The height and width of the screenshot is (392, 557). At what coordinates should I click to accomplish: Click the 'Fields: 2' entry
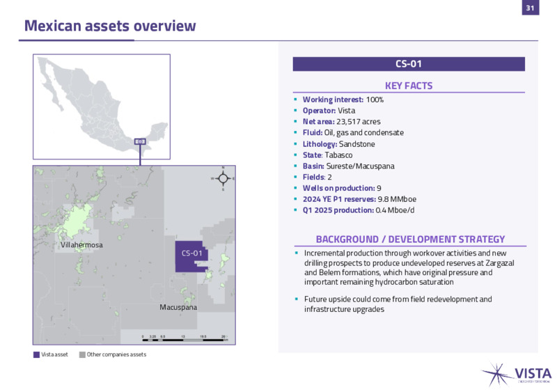click(x=317, y=177)
